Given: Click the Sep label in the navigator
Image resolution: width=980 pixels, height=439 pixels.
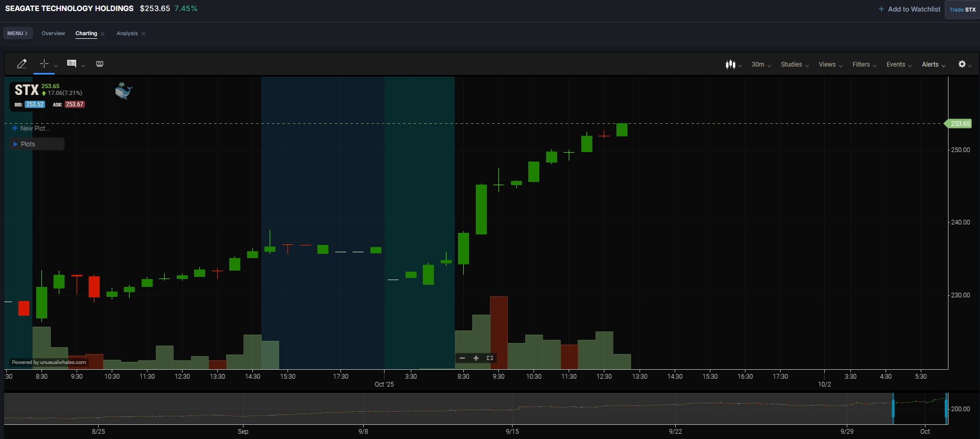Looking at the screenshot, I should tap(243, 432).
